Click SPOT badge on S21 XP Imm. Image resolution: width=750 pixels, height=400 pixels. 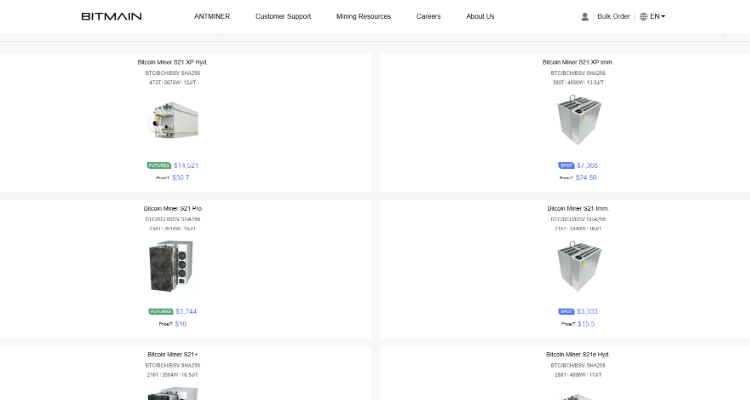566,165
